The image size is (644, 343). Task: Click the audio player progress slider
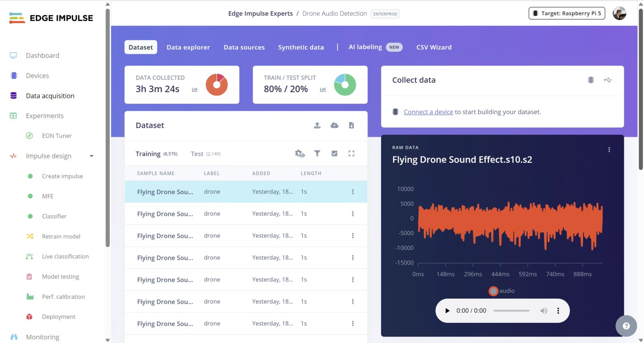click(x=511, y=311)
